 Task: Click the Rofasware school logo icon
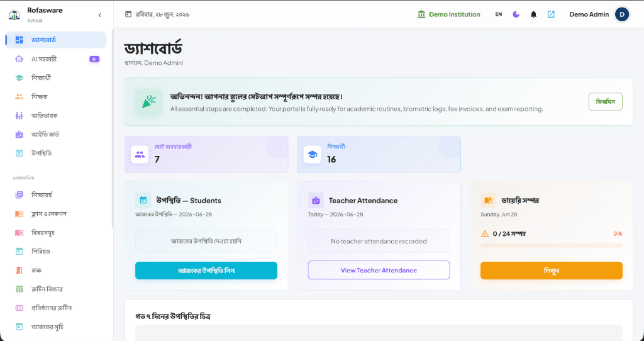click(14, 15)
